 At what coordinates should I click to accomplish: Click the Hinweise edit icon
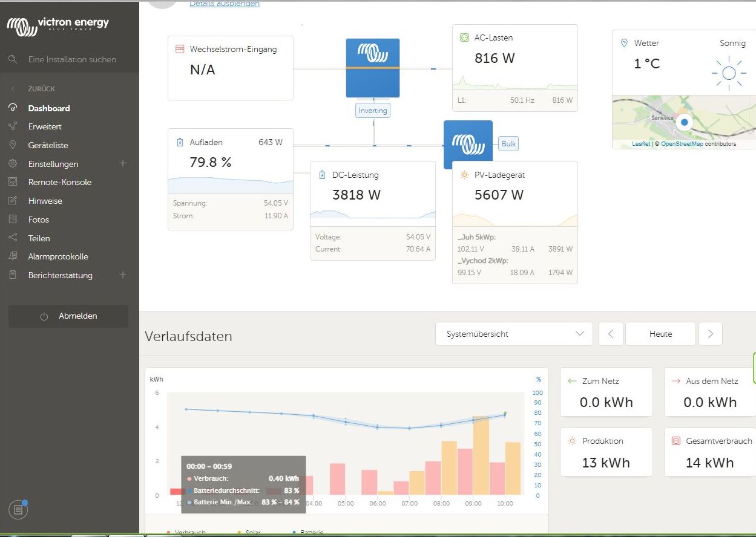coord(13,201)
